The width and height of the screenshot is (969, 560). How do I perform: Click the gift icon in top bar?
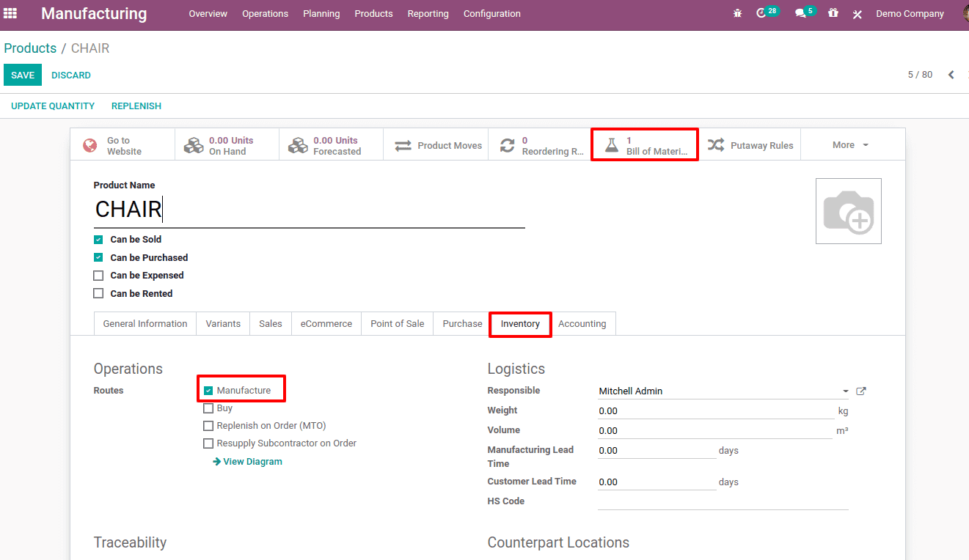pos(833,13)
